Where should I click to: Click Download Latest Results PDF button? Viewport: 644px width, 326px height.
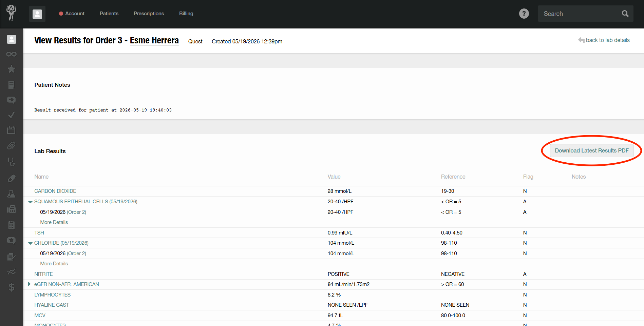coord(591,150)
